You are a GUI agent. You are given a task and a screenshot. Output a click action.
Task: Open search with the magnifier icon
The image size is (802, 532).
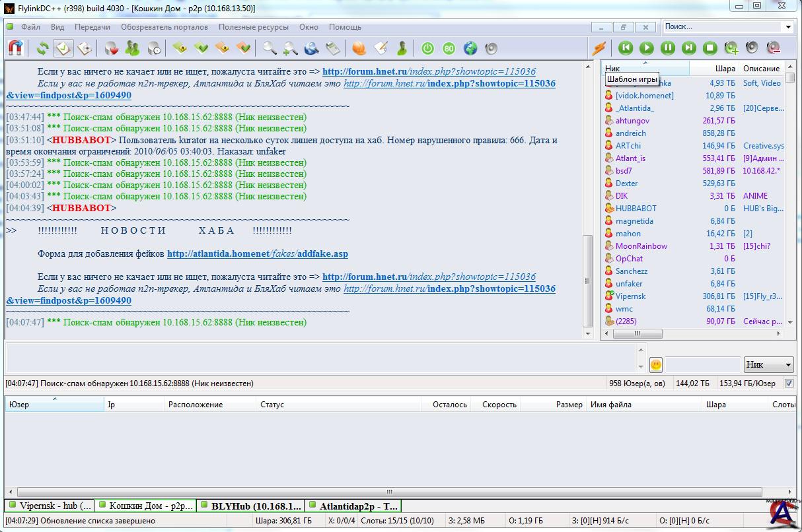click(x=270, y=48)
